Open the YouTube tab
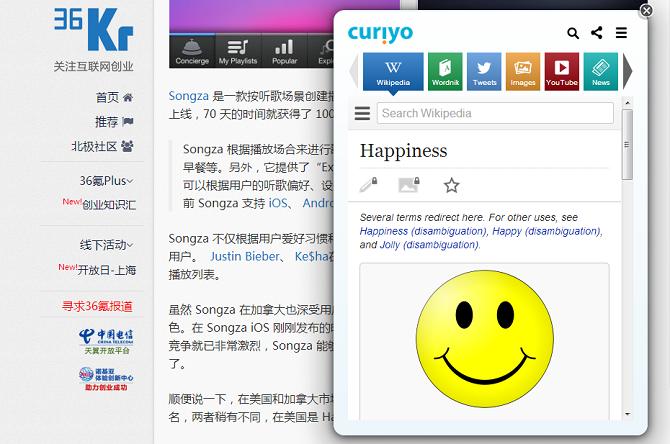Image resolution: width=670 pixels, height=444 pixels. (562, 71)
